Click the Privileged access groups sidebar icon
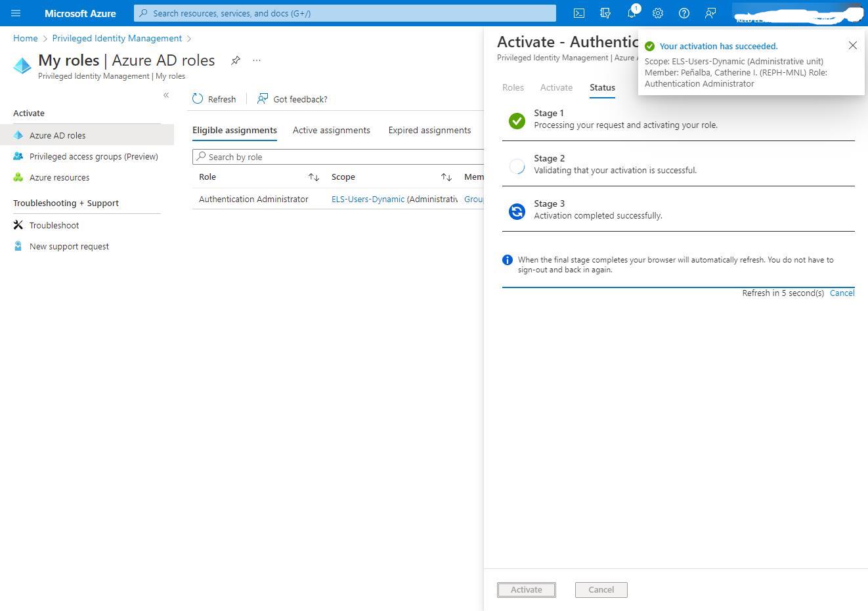This screenshot has height=611, width=868. pyautogui.click(x=18, y=156)
